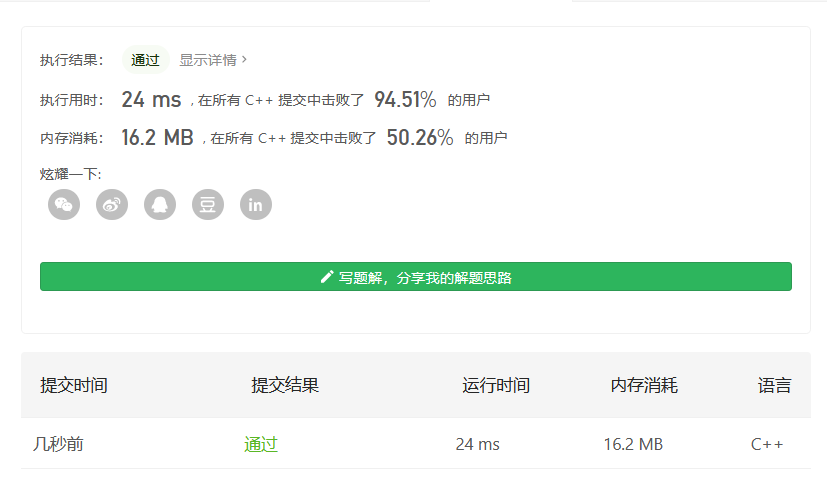
Task: Share result via LinkedIn icon
Action: click(x=256, y=205)
